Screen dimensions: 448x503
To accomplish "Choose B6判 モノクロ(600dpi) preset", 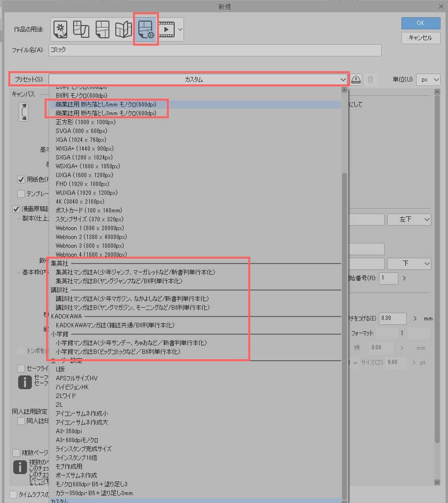I will (195, 96).
